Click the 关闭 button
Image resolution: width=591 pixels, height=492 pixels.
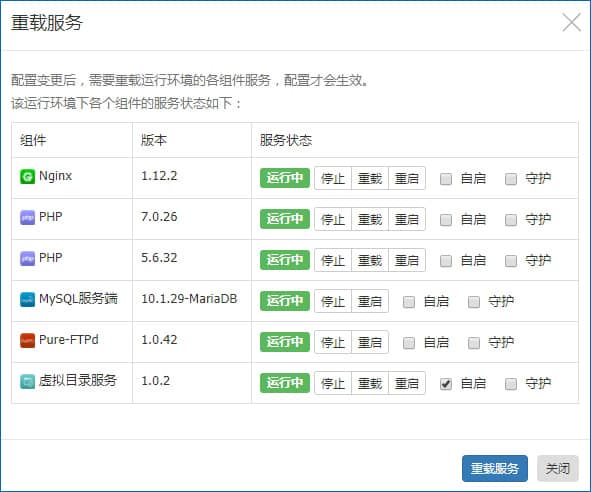[557, 469]
